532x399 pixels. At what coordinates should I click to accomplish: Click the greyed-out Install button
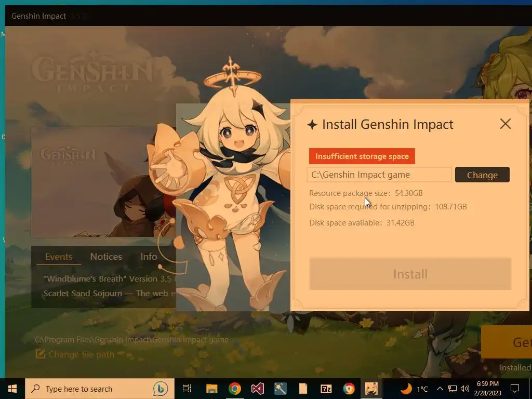click(410, 274)
